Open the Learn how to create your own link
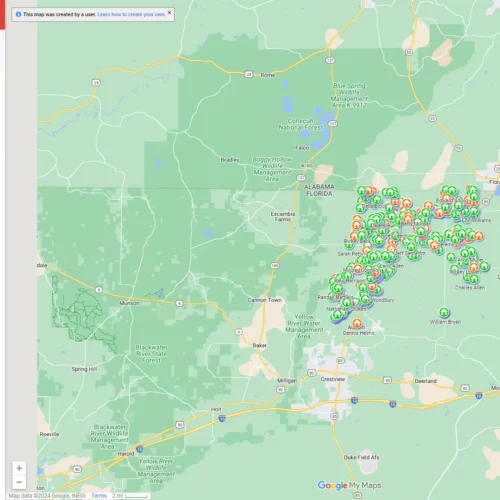The height and width of the screenshot is (500, 500). pyautogui.click(x=131, y=14)
